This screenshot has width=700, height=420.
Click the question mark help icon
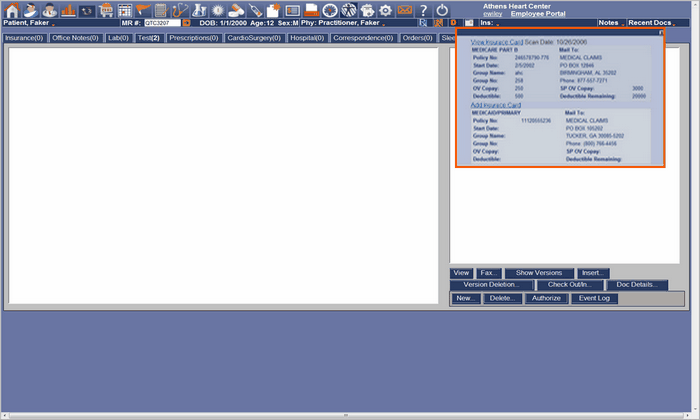pos(423,9)
